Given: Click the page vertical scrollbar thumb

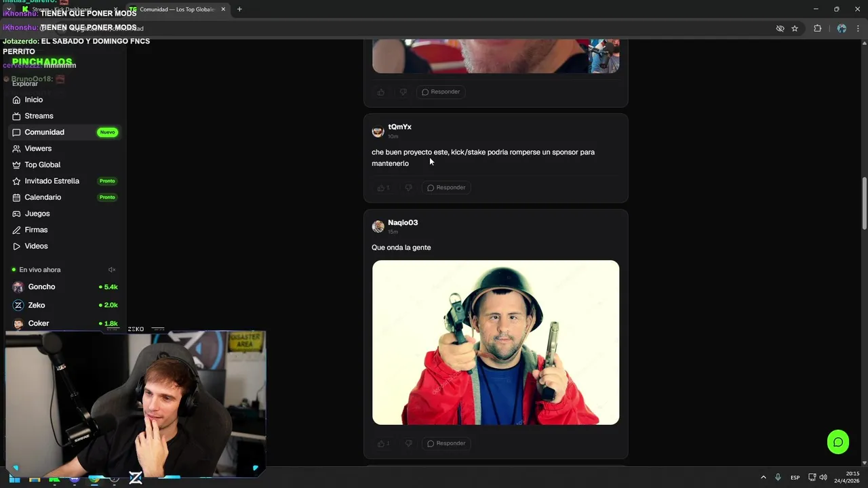Looking at the screenshot, I should click(x=865, y=204).
